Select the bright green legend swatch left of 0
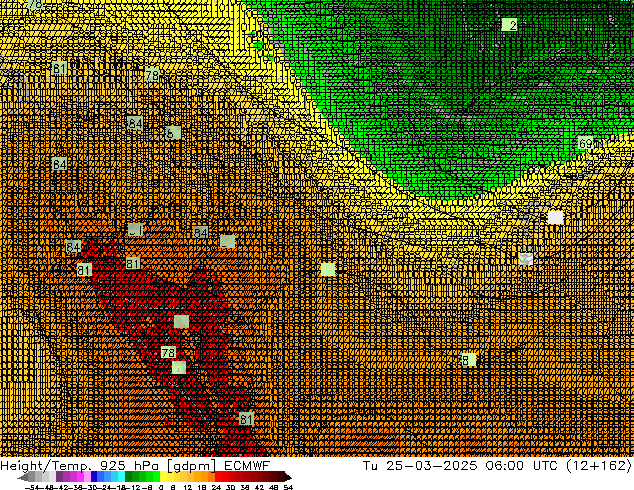This screenshot has width=634, height=490. pyautogui.click(x=156, y=477)
